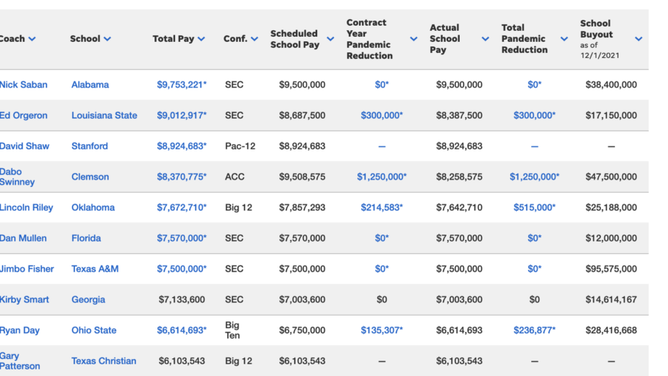Open Ohio State's $236,877 total pandemic reduction
This screenshot has height=376, width=668.
(534, 330)
